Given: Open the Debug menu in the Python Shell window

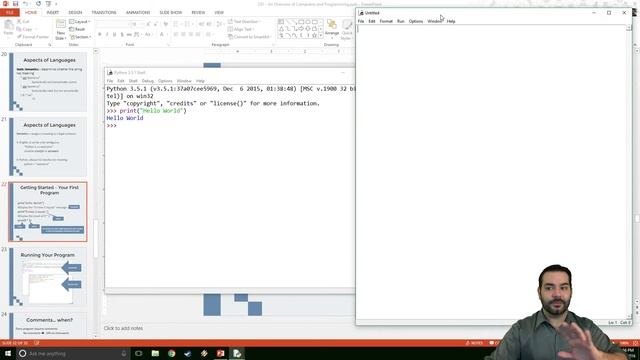Looking at the screenshot, I should coord(148,81).
